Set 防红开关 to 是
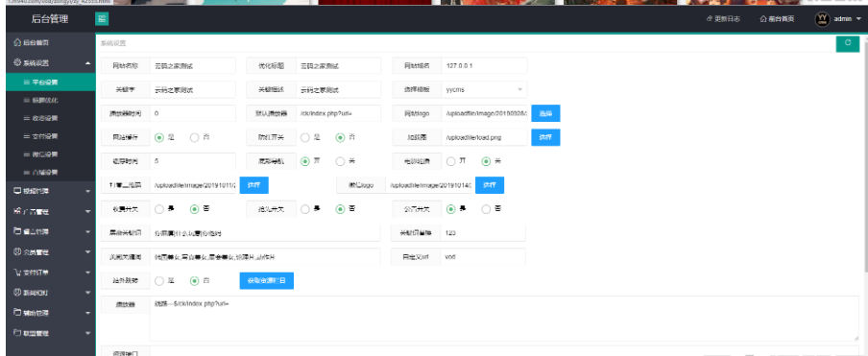 305,137
